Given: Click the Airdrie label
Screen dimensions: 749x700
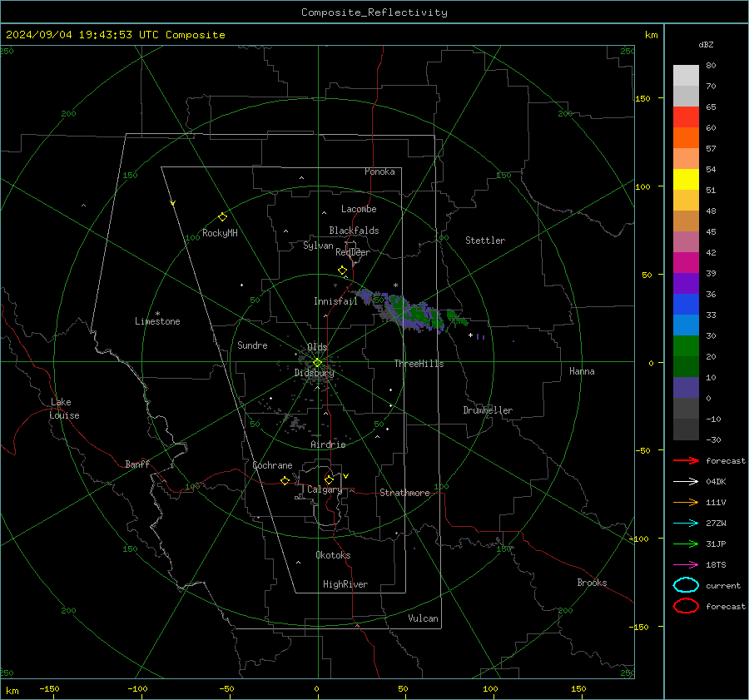Looking at the screenshot, I should 328,444.
